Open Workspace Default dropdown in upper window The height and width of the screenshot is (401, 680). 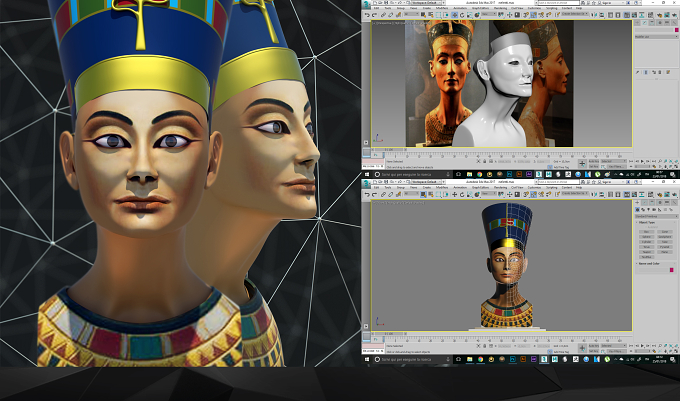click(x=426, y=3)
